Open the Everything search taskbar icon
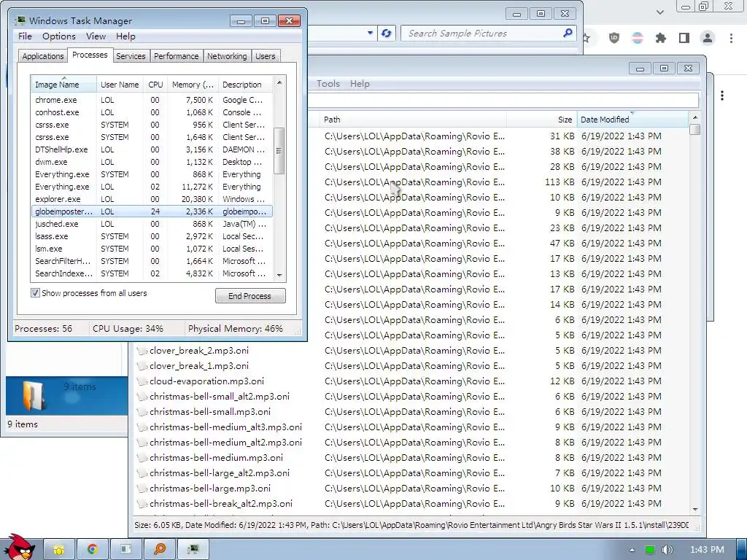The width and height of the screenshot is (747, 560). point(159,550)
